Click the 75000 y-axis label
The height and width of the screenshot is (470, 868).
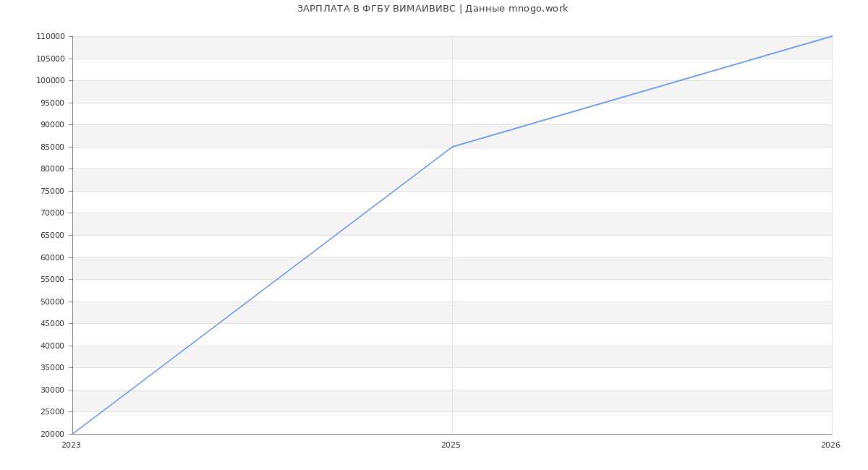pyautogui.click(x=52, y=192)
